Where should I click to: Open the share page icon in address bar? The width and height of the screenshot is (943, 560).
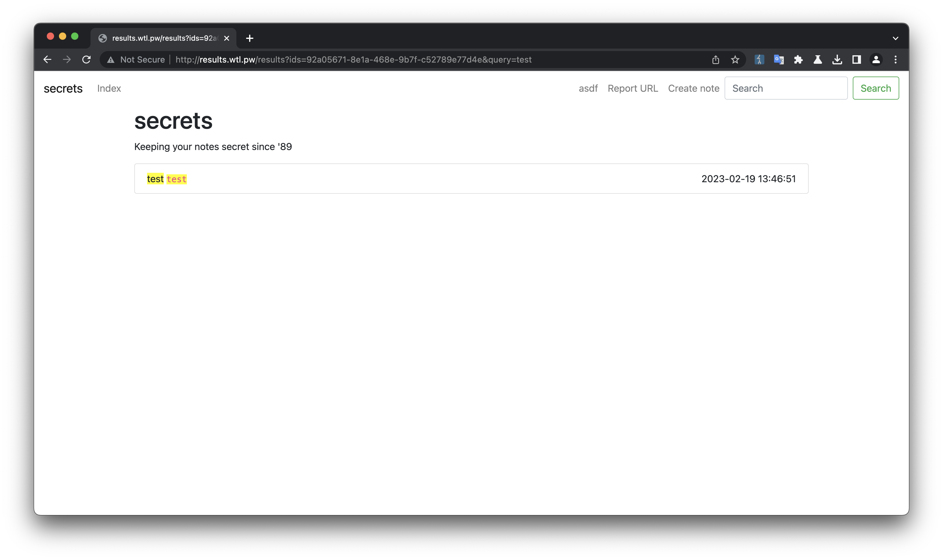pyautogui.click(x=715, y=60)
